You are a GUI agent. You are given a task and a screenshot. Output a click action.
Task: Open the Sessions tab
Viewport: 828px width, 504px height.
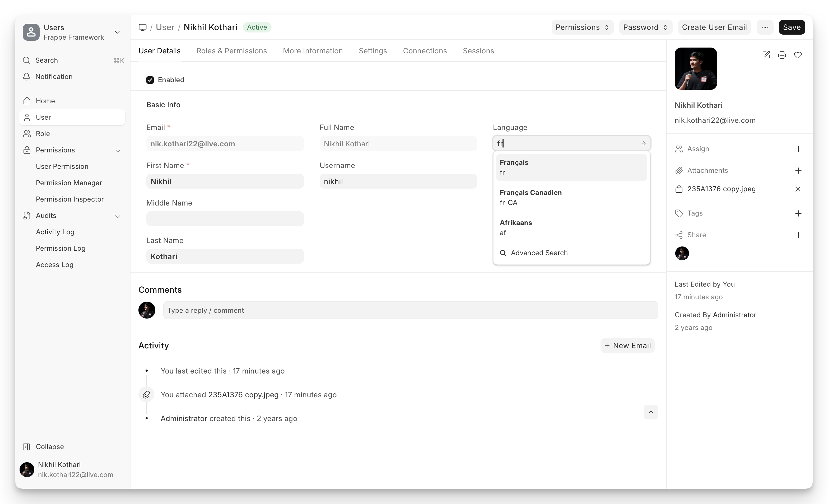(x=478, y=51)
